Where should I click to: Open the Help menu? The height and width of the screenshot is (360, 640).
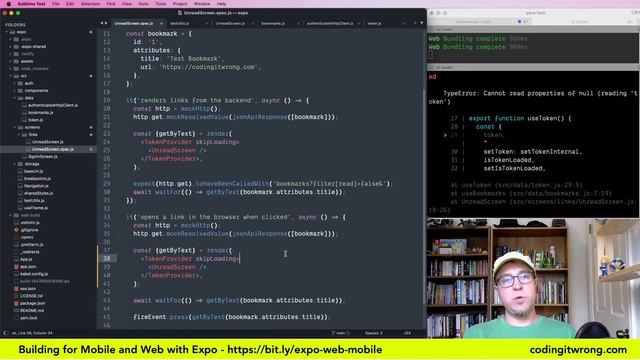222,4
